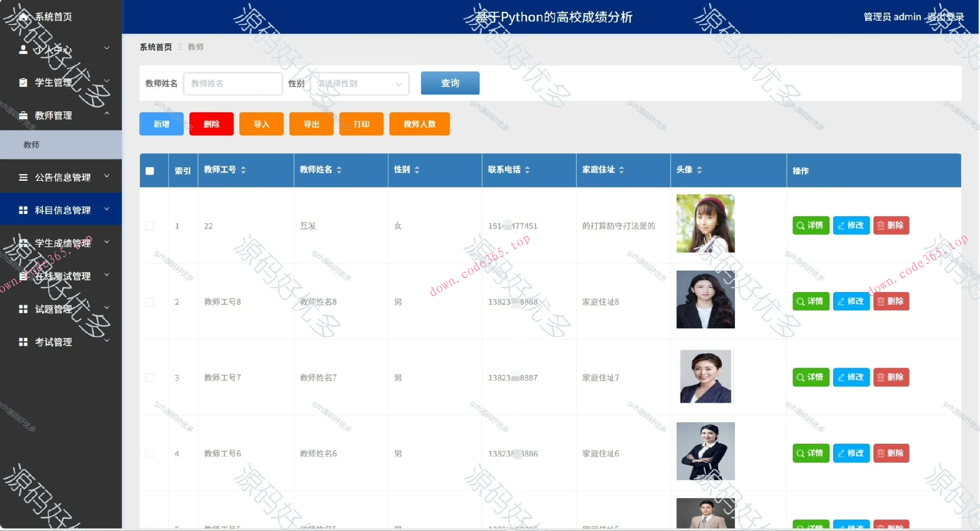Click the 个人中心 user icon
This screenshot has height=531, width=980.
tap(23, 49)
